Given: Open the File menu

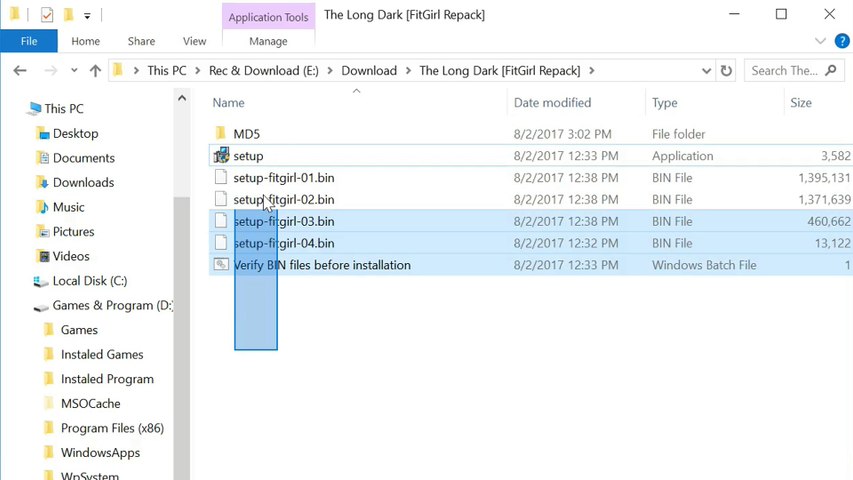Looking at the screenshot, I should 29,41.
